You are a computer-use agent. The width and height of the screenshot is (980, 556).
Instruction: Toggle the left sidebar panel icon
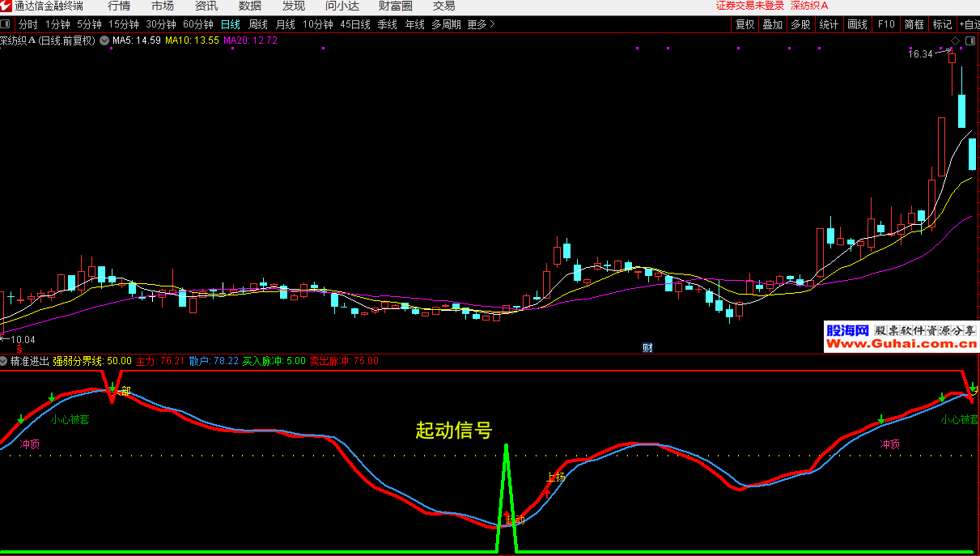click(x=6, y=24)
